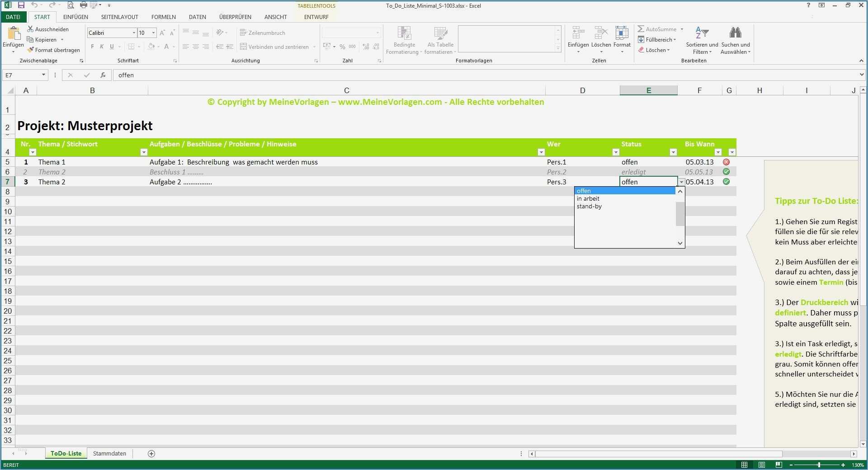Click the fx insert function field
The width and height of the screenshot is (868, 470).
tap(103, 75)
